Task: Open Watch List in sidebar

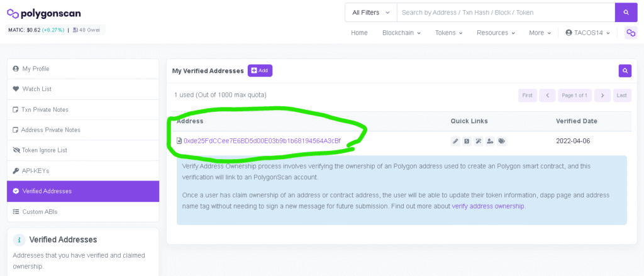Action: (36, 89)
